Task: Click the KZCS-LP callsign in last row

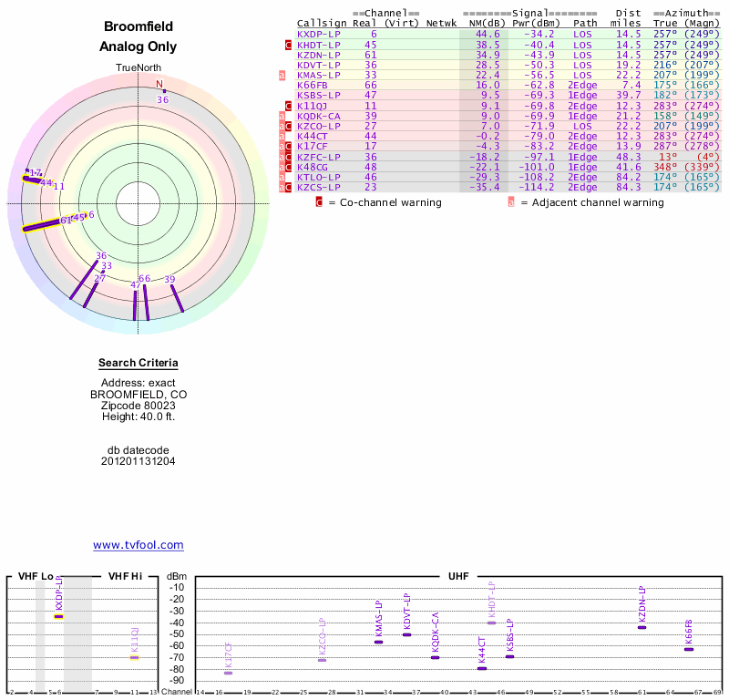Action: [318, 188]
